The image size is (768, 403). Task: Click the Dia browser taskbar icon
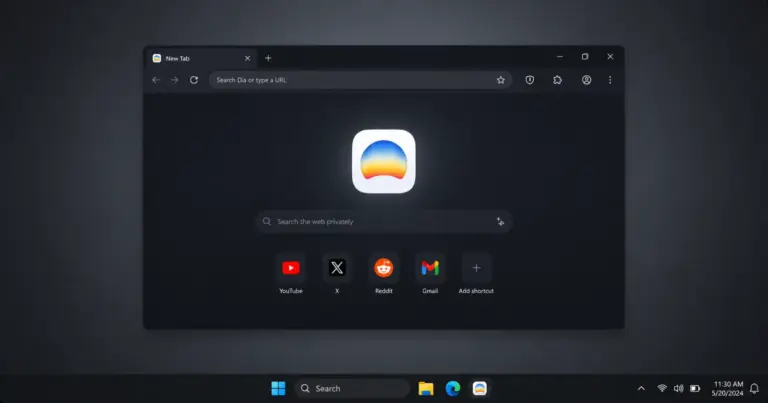pos(480,388)
